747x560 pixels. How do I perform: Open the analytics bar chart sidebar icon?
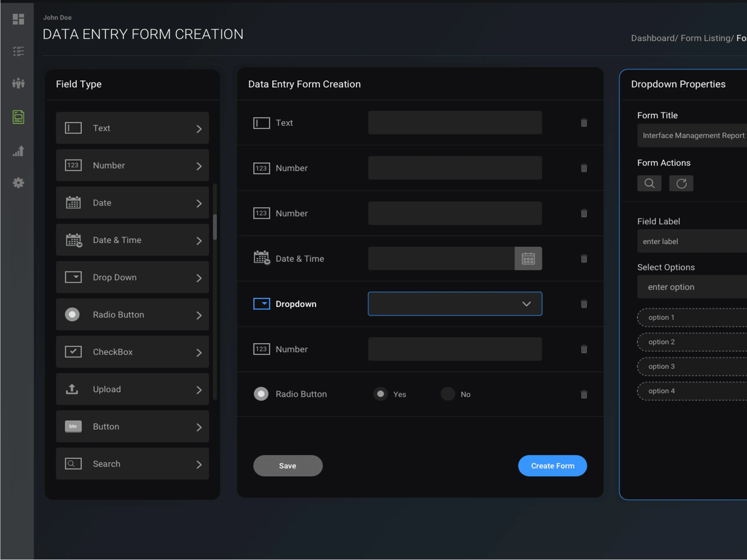[x=18, y=151]
